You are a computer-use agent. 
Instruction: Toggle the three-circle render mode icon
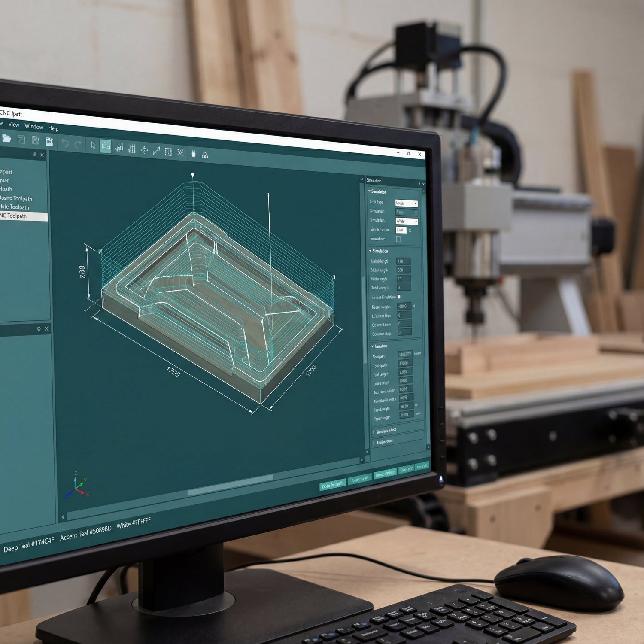point(205,155)
